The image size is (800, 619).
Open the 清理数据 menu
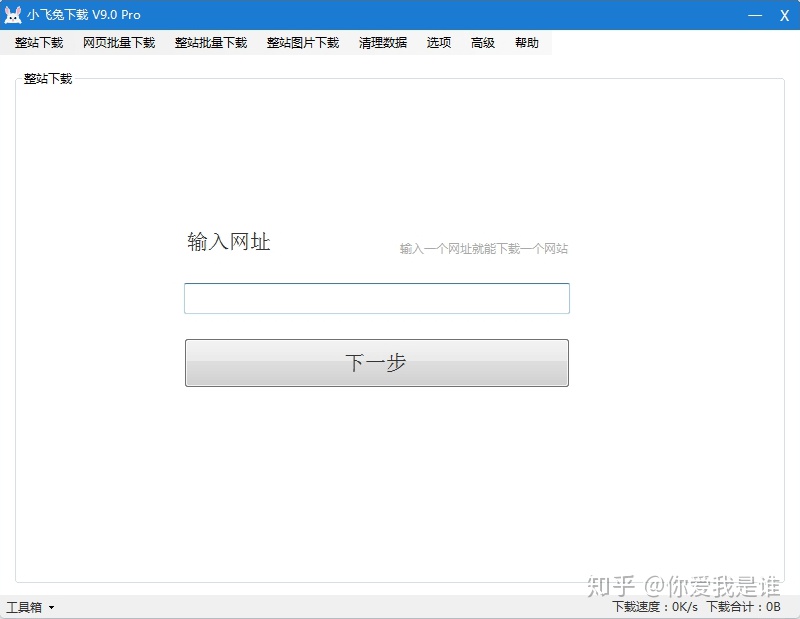[x=383, y=43]
